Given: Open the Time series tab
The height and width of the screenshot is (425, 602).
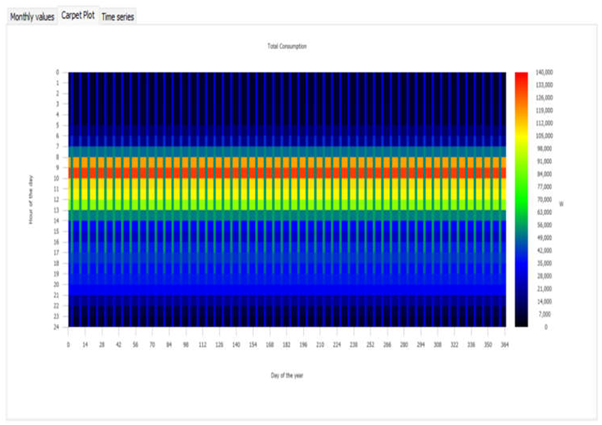Looking at the screenshot, I should pyautogui.click(x=117, y=17).
